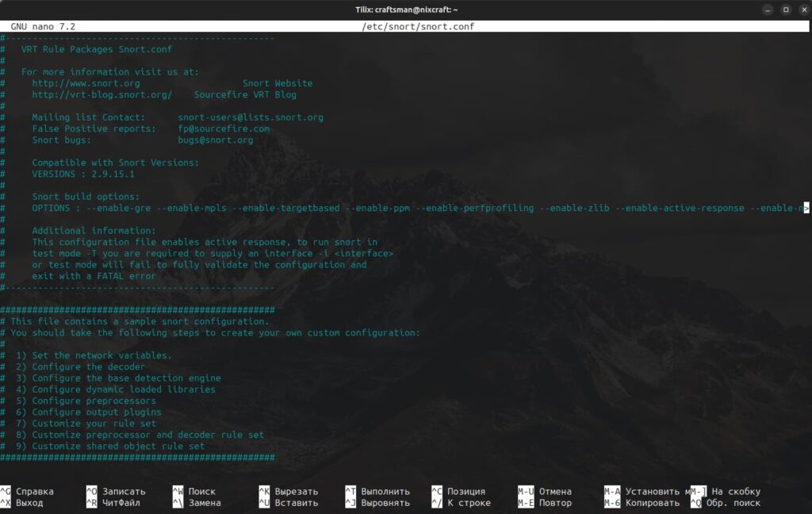Click the http://vrt-blog.snort.org/ URL text
812x514 pixels.
click(x=102, y=94)
